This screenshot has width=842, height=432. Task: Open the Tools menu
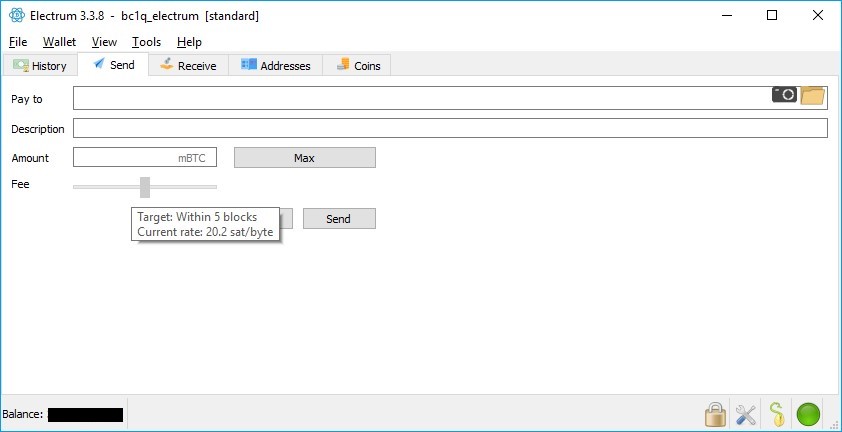[x=147, y=42]
